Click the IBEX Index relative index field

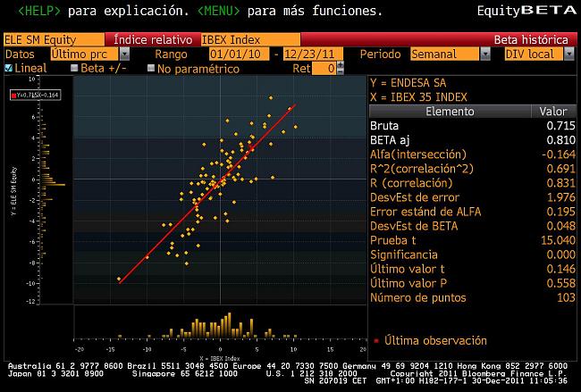250,39
